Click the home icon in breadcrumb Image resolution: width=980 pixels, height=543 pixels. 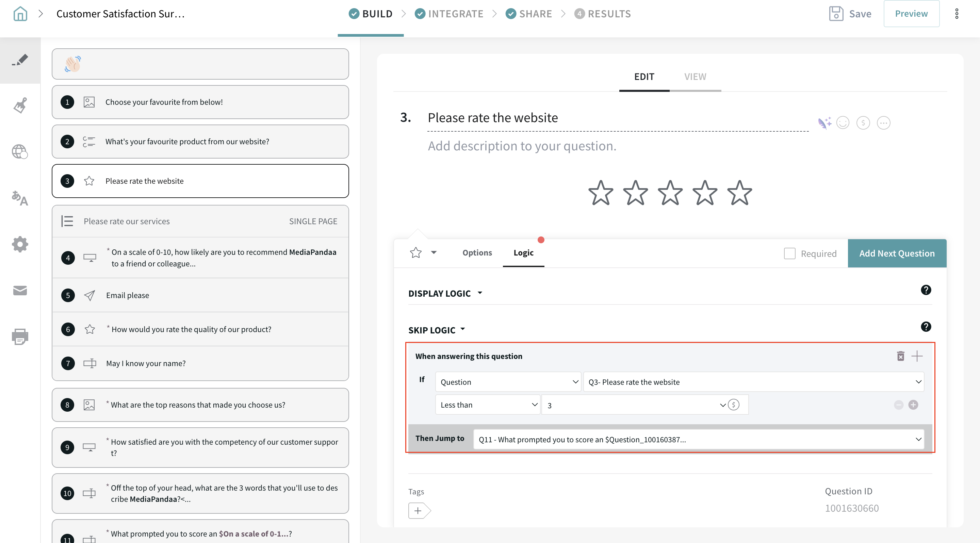click(20, 14)
